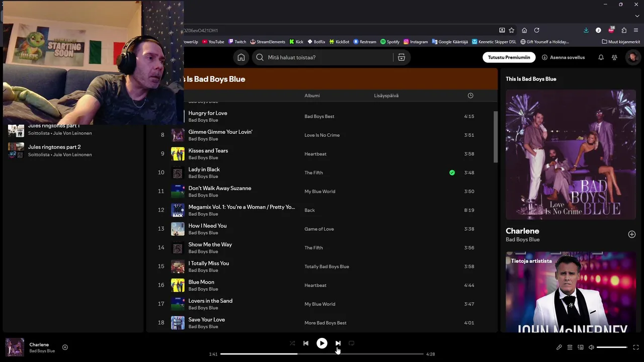
Task: Open the album link Love Is No Crime
Action: click(x=322, y=135)
